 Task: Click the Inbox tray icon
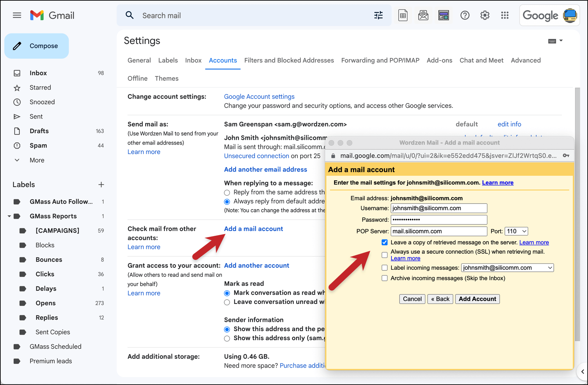(x=17, y=73)
